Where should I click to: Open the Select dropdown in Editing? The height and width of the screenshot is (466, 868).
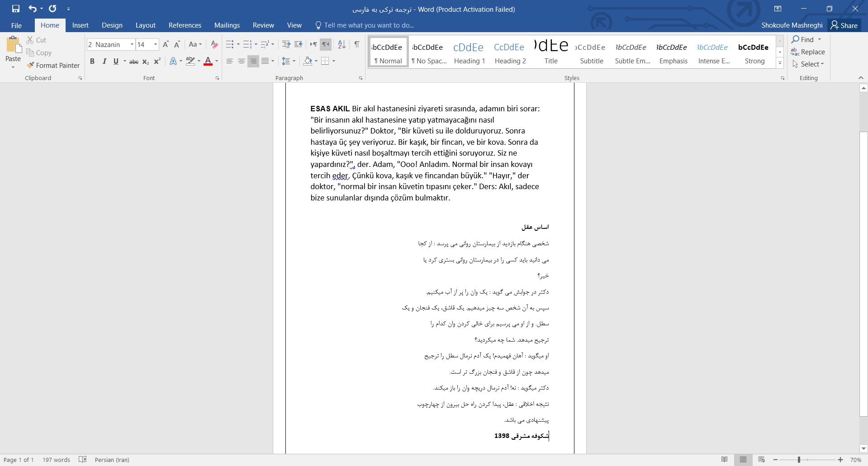[x=808, y=64]
